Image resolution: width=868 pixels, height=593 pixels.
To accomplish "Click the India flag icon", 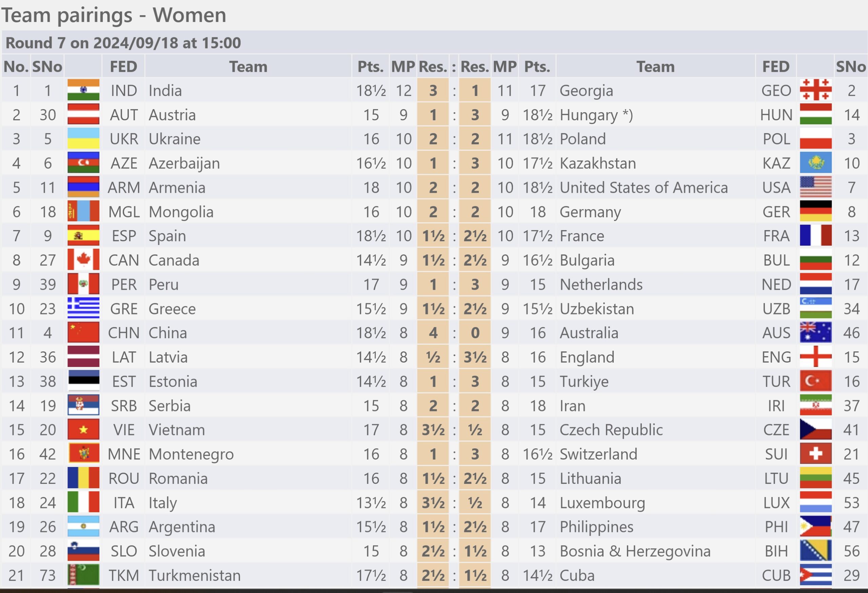I will [83, 90].
